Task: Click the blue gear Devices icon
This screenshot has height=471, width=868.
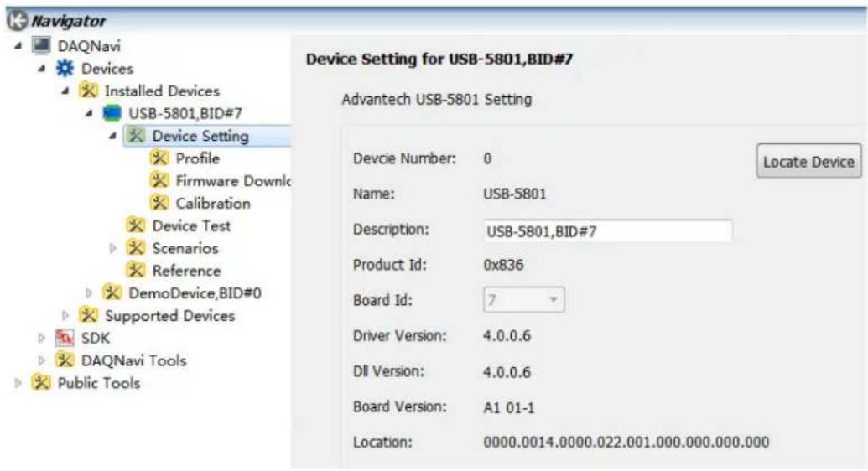Action: pyautogui.click(x=65, y=68)
